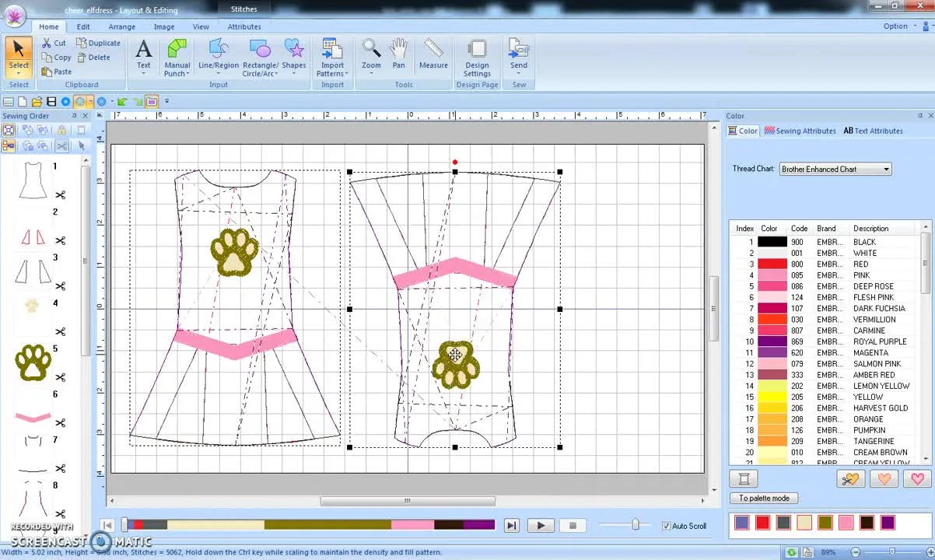Click the color list vertical scrollbar
This screenshot has height=560, width=935.
coord(926,342)
